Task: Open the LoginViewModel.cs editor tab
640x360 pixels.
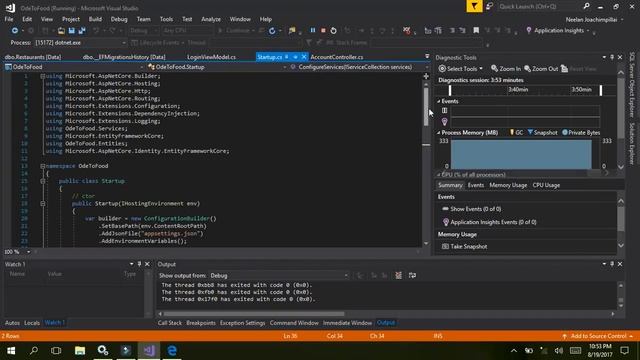Action: click(211, 57)
